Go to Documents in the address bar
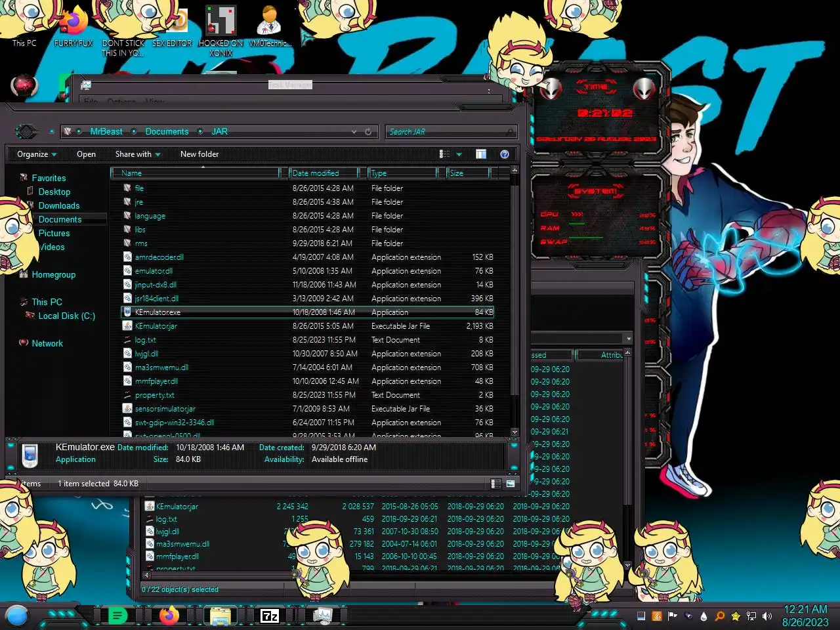 pyautogui.click(x=167, y=132)
